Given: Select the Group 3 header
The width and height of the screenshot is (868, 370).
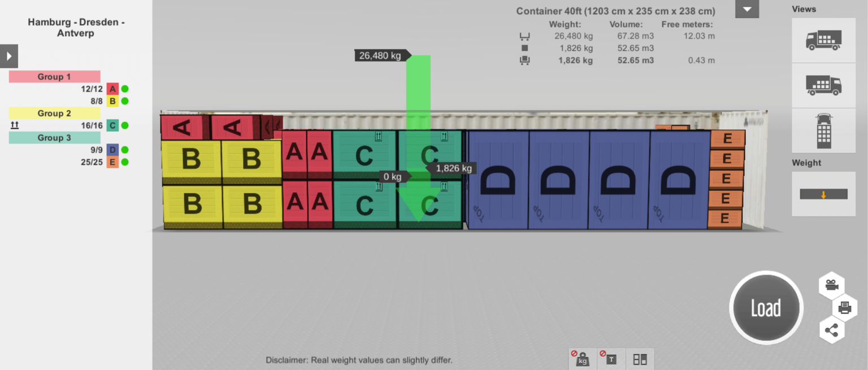Looking at the screenshot, I should [x=54, y=137].
